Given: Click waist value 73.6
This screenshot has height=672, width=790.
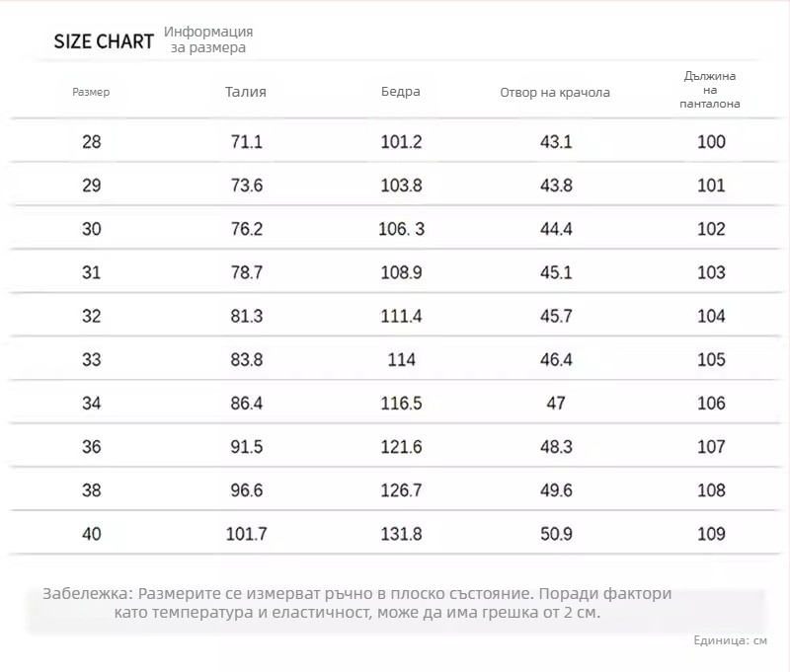Looking at the screenshot, I should point(246,186).
